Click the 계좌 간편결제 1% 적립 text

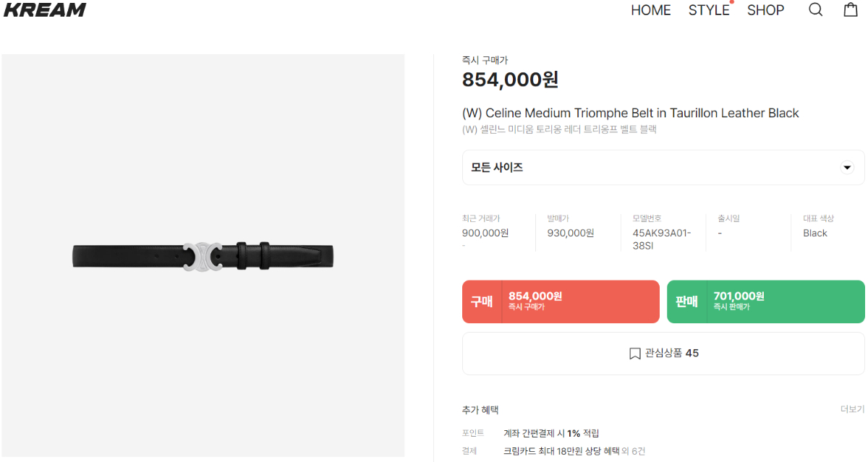551,433
